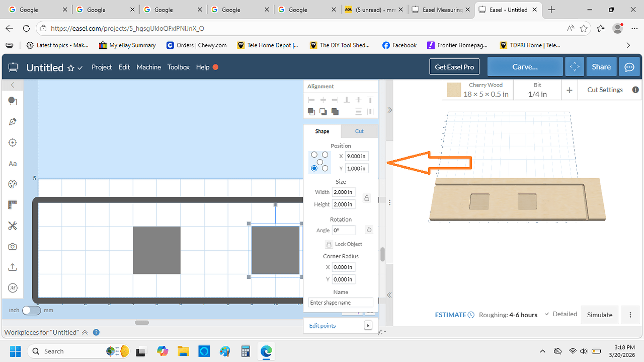
Task: Open the Machine menu
Action: point(149,67)
